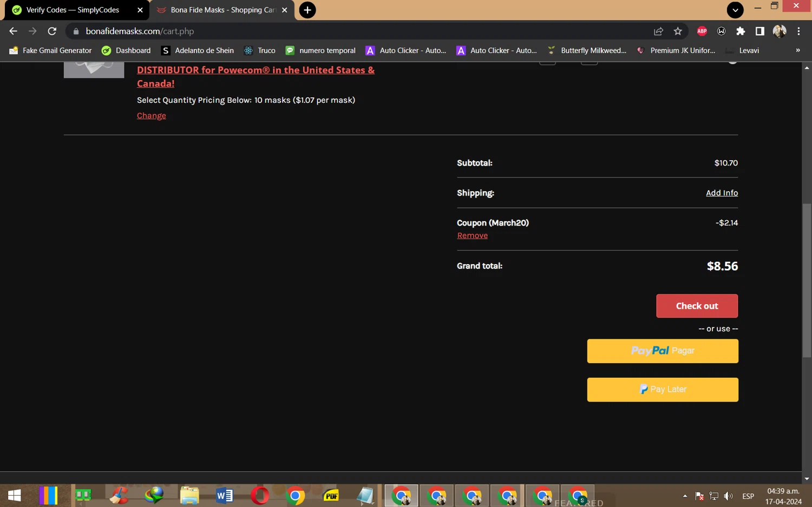Click the -$2.14 coupon discount value
The width and height of the screenshot is (812, 507).
pyautogui.click(x=726, y=223)
